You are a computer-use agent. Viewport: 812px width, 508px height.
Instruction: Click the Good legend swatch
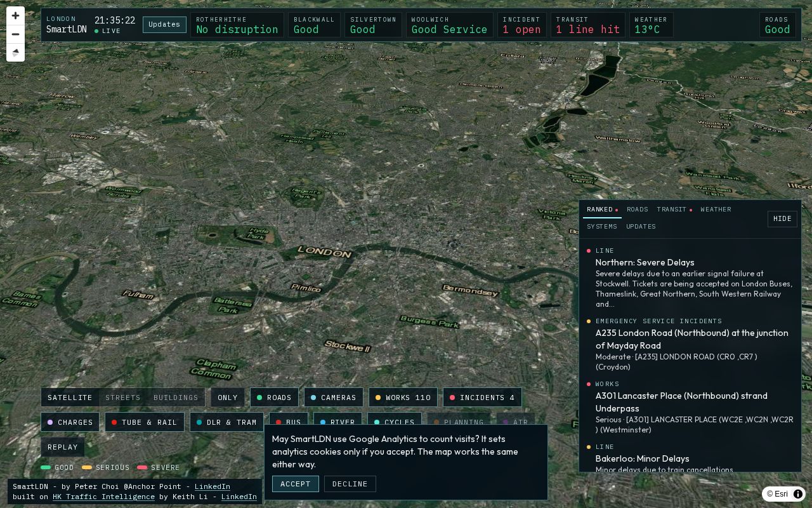point(46,468)
